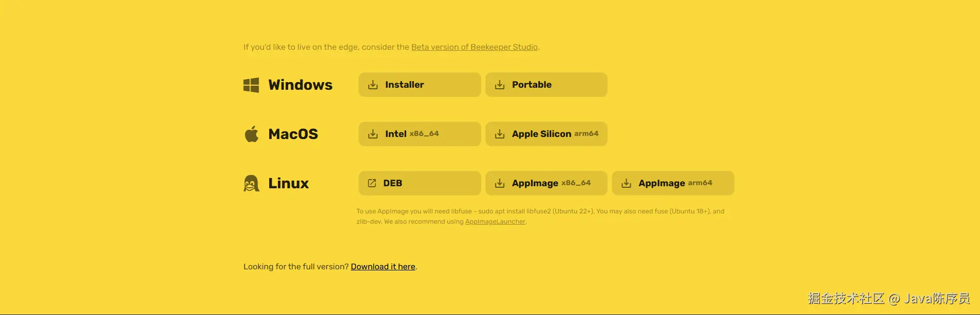Click the Linux penguin icon
Viewport: 980px width, 315px height.
[x=251, y=183]
